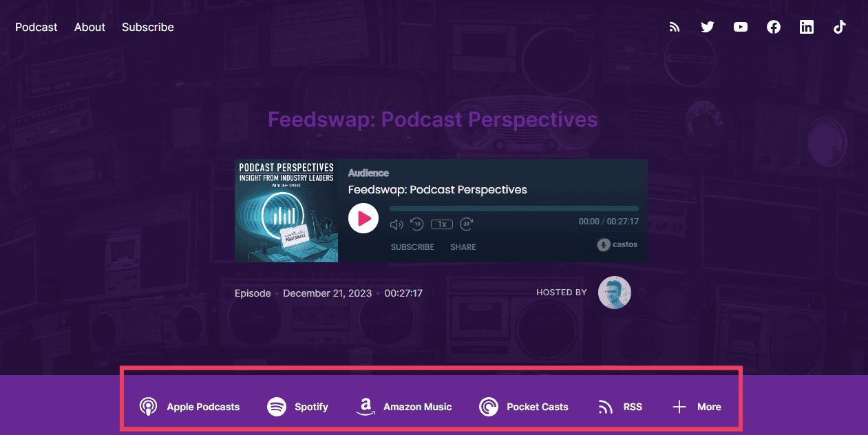Open the SHARE panel in player

click(463, 247)
